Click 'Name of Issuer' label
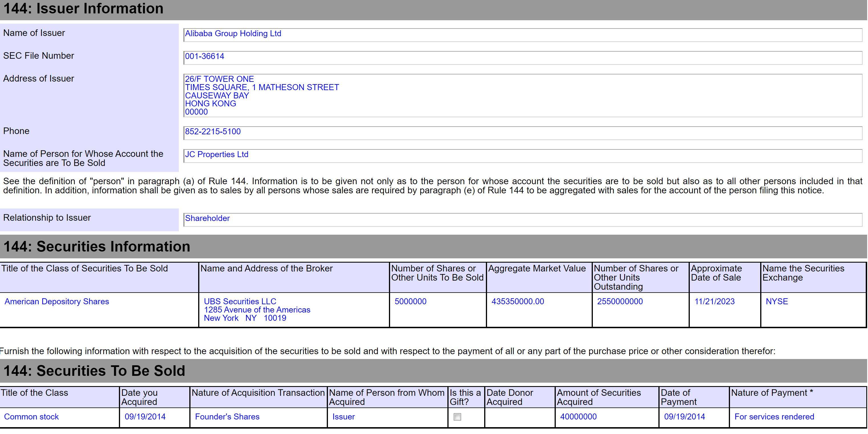The width and height of the screenshot is (868, 434). 34,33
